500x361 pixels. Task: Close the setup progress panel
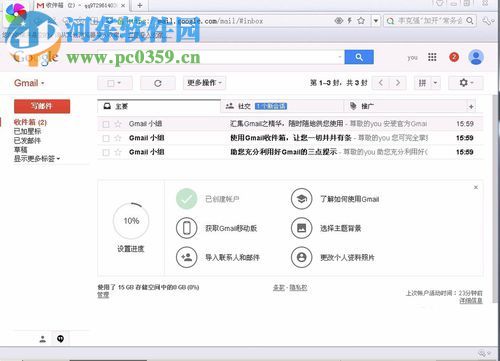point(476,187)
